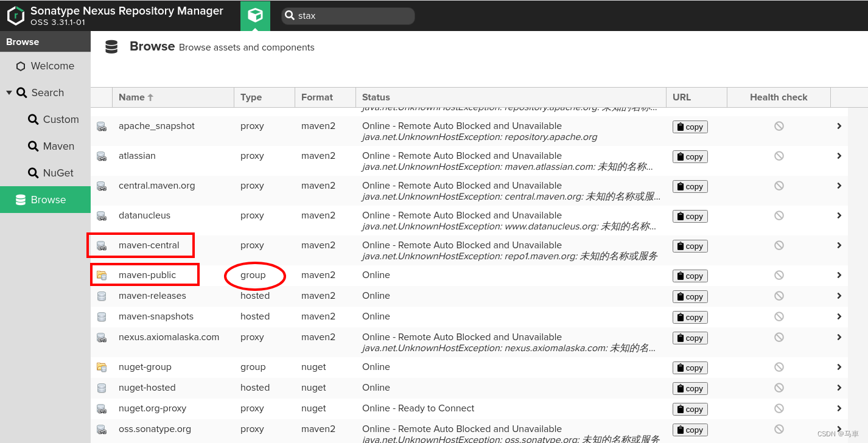Image resolution: width=868 pixels, height=443 pixels.
Task: Collapse the Search section in sidebar
Action: click(x=9, y=92)
